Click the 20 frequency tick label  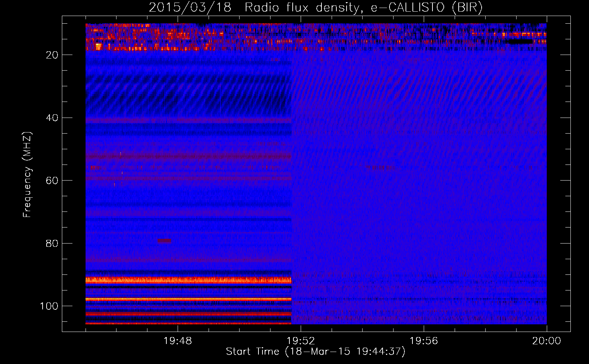(x=52, y=55)
